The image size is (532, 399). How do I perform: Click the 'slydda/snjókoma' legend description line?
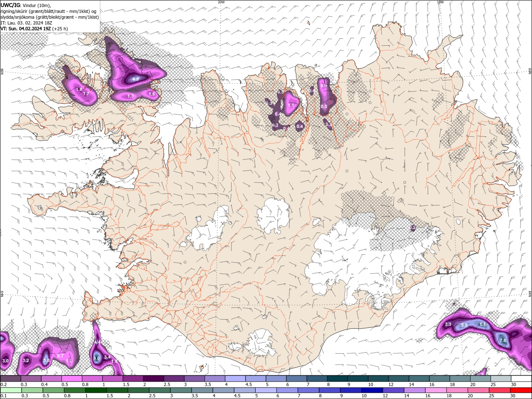point(49,17)
